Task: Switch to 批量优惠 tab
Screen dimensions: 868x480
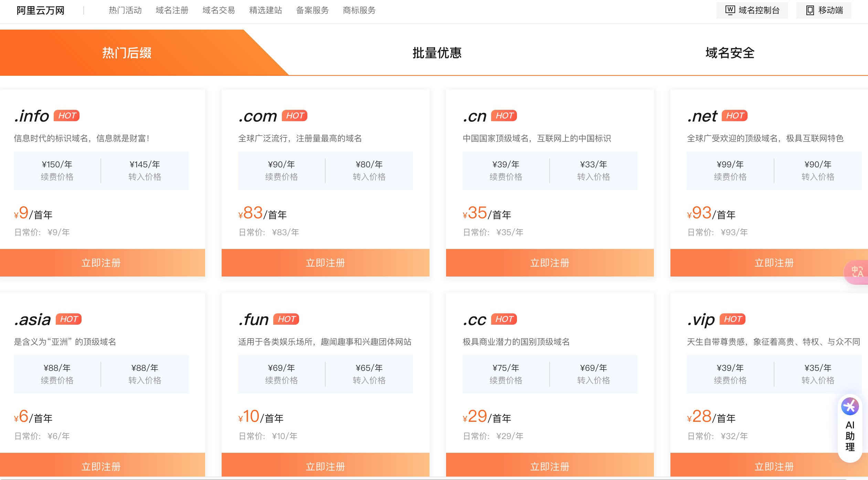Action: click(x=437, y=53)
